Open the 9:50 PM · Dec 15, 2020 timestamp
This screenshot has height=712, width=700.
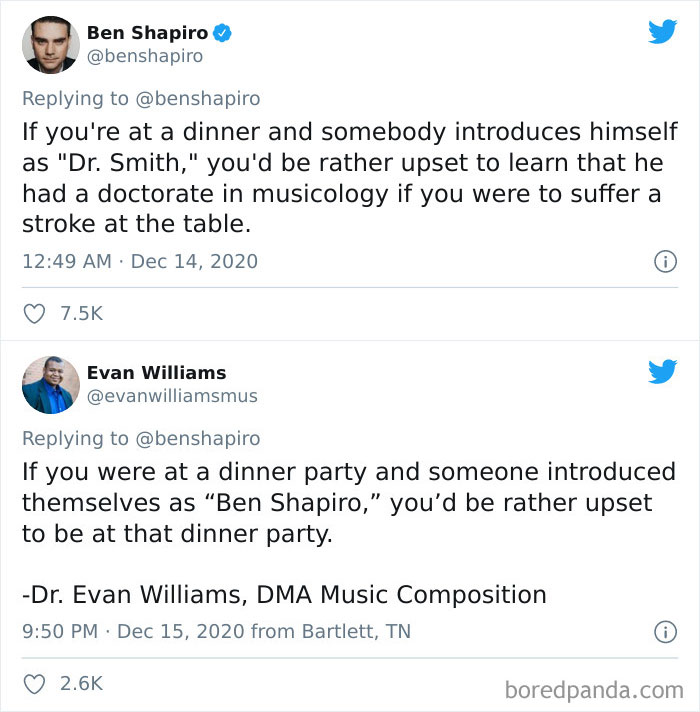(133, 632)
